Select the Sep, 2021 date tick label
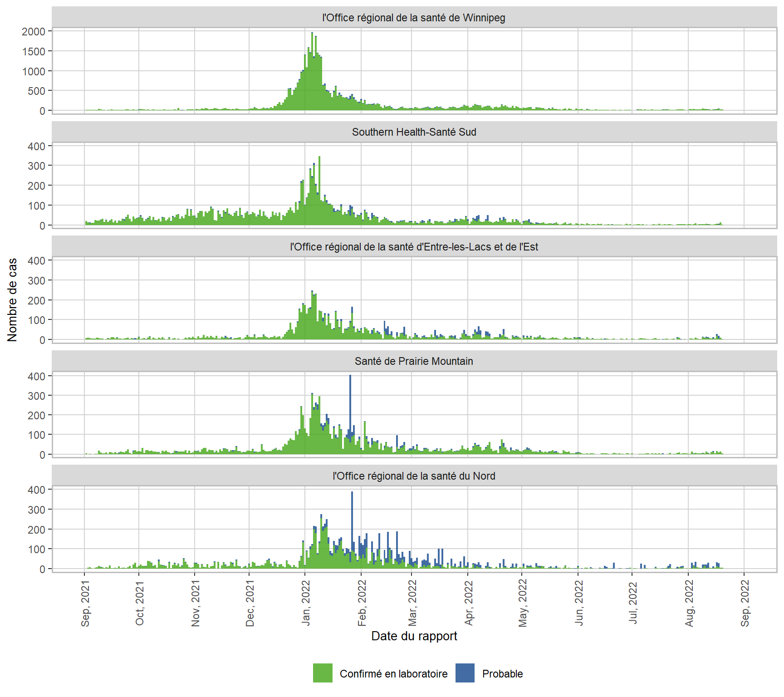The image size is (784, 697). [x=85, y=603]
